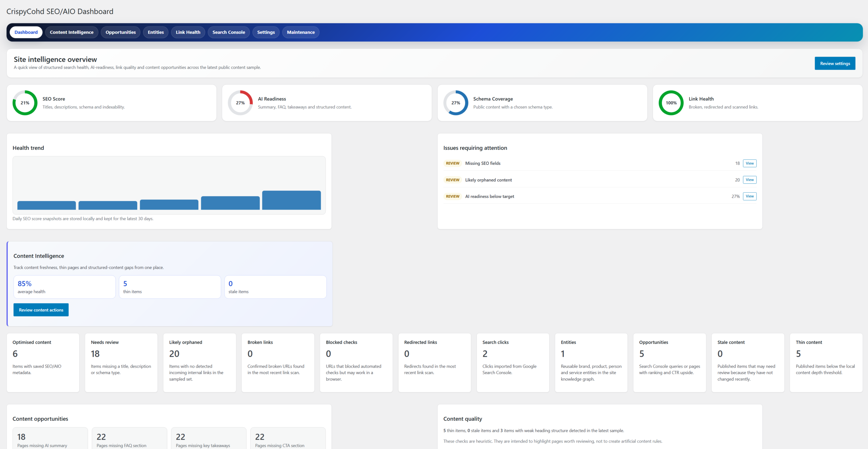
Task: Click the SEO Score label
Action: 54,99
